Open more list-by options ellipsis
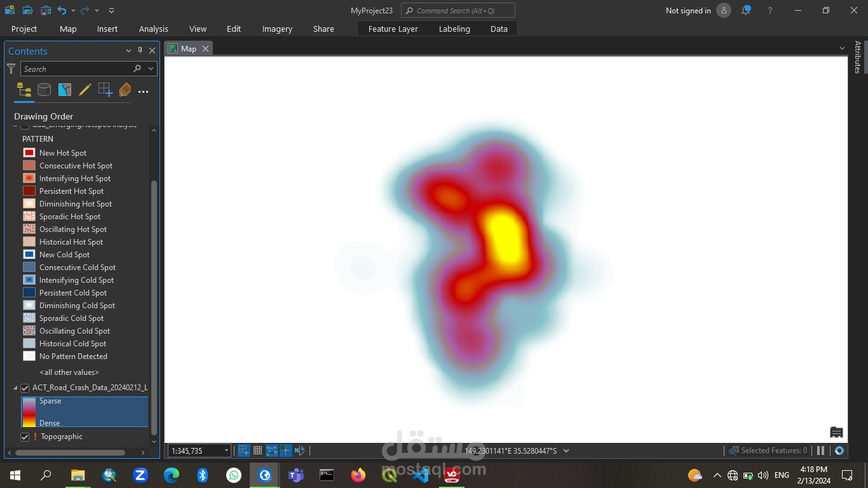This screenshot has width=868, height=488. pyautogui.click(x=143, y=91)
